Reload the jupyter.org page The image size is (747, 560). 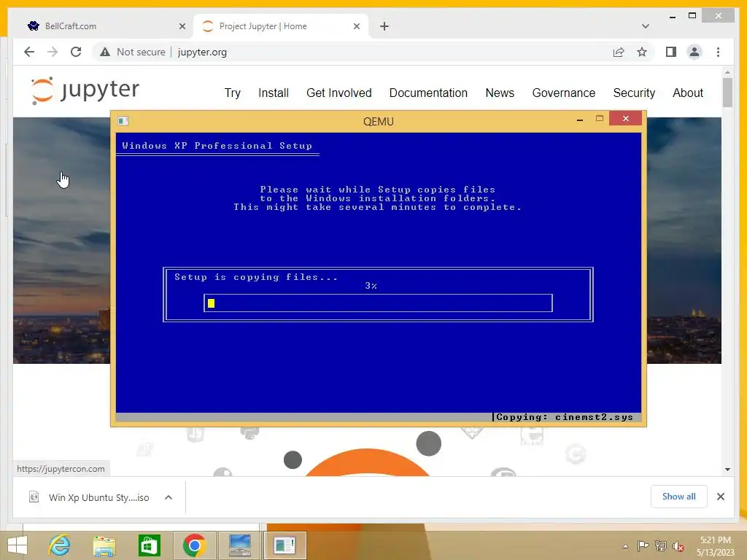click(76, 52)
